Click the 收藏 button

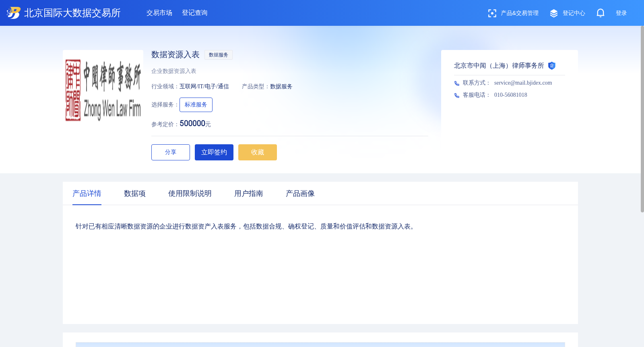coord(258,152)
